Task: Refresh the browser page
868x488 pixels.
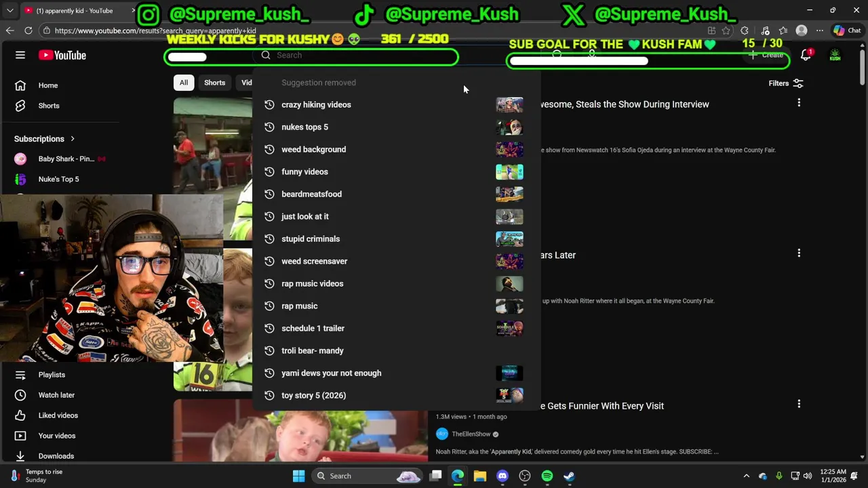Action: pos(28,30)
